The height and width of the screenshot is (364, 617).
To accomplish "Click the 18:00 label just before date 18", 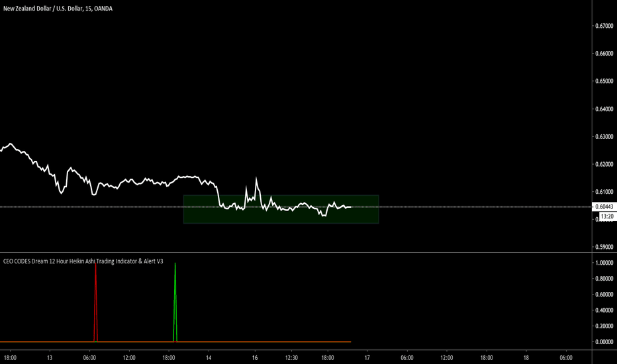I will pos(487,357).
